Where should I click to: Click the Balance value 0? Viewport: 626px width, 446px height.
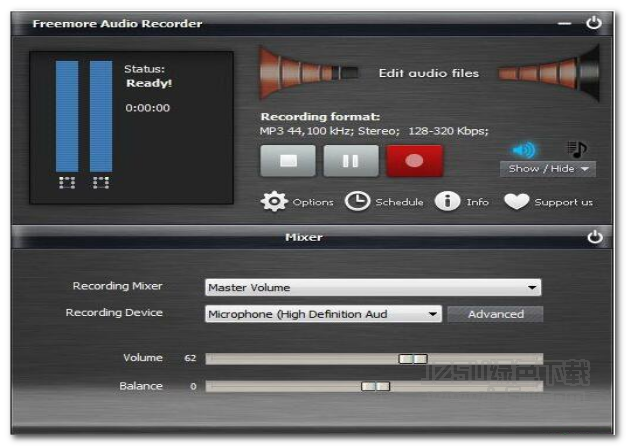pyautogui.click(x=193, y=387)
